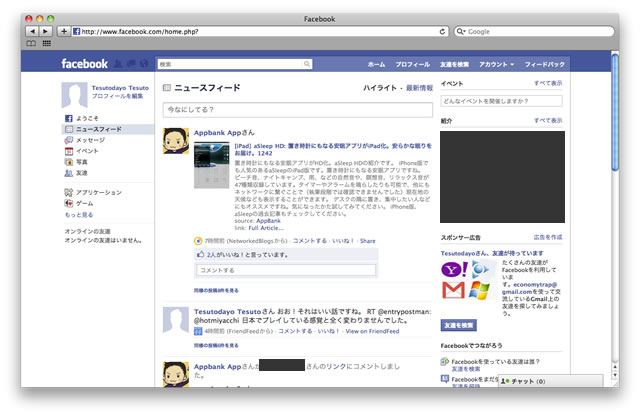Click the Facebook logo in header
Image resolution: width=640 pixels, height=416 pixels.
click(84, 64)
